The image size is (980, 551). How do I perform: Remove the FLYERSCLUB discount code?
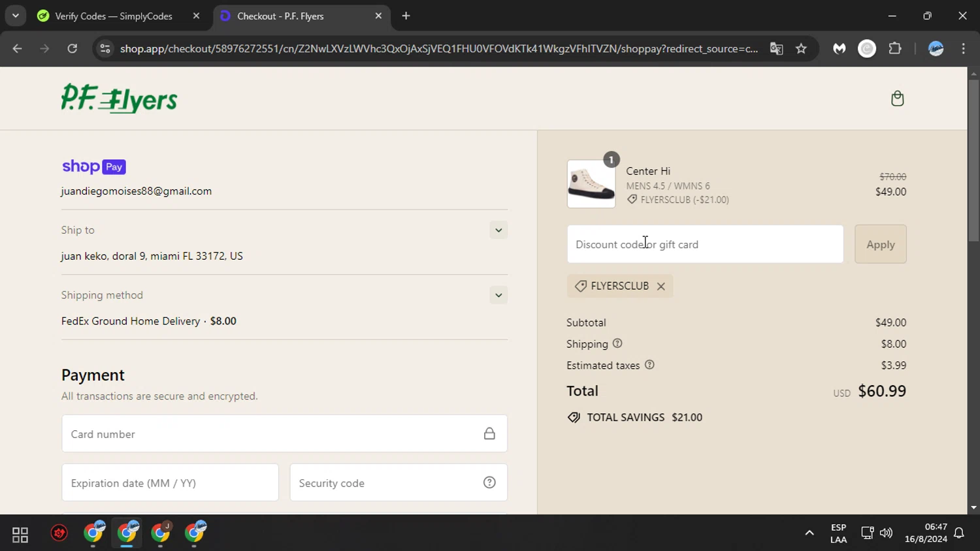pos(661,286)
